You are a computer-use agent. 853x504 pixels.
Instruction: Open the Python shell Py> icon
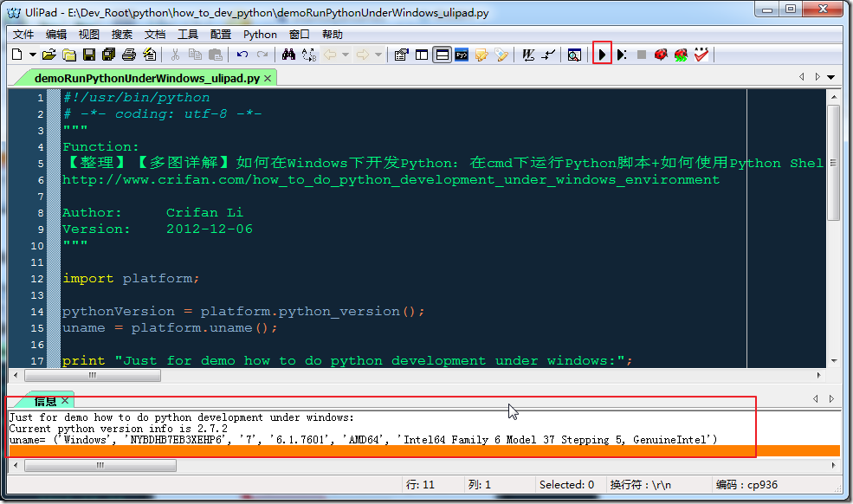pyautogui.click(x=462, y=55)
